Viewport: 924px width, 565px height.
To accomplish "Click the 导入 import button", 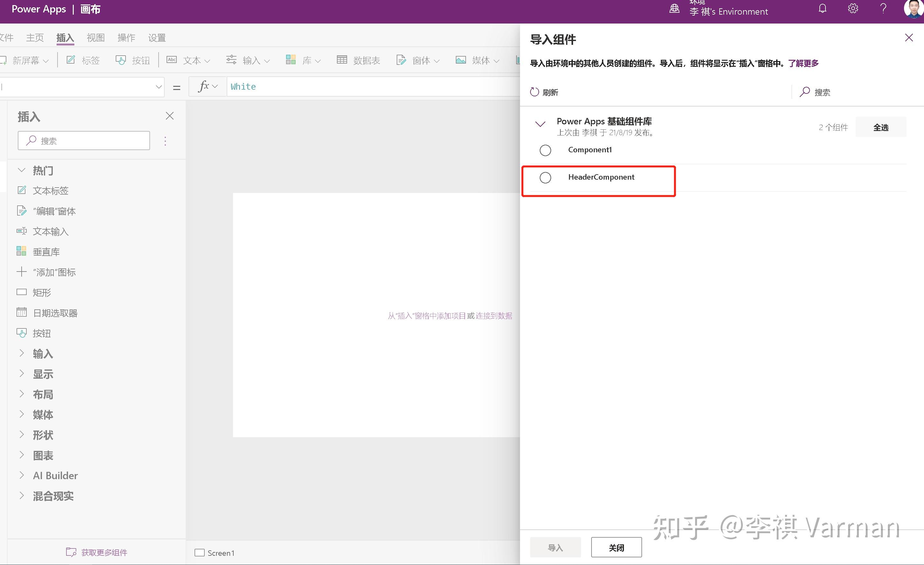I will click(555, 548).
